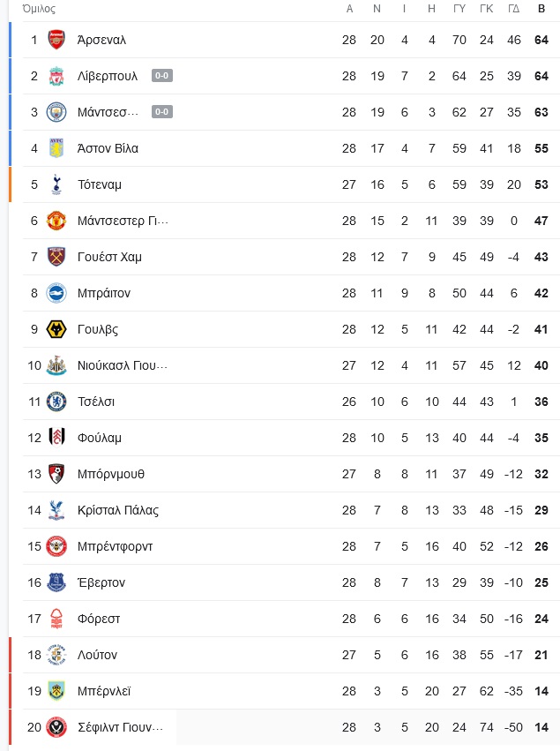Click the Aston Villa crest icon
This screenshot has width=560, height=751.
pos(56,148)
